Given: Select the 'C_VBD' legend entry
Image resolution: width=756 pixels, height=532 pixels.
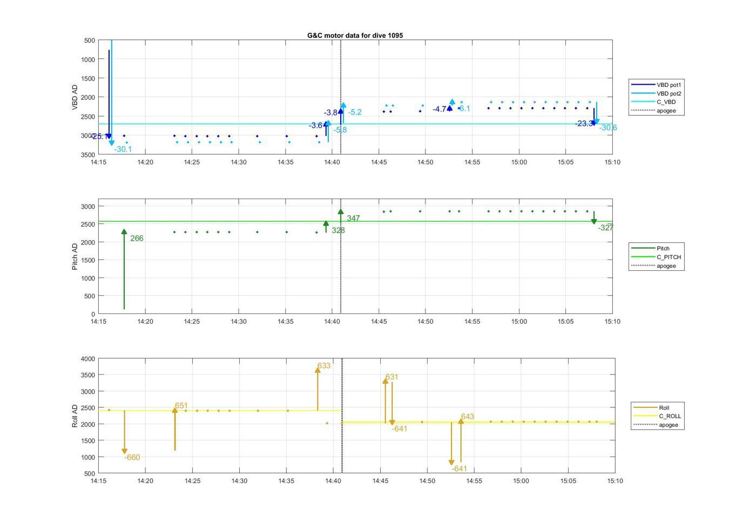Looking at the screenshot, I should tap(653, 102).
